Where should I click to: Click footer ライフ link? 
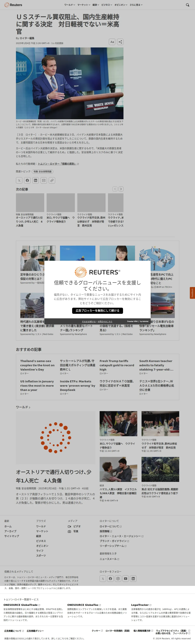pyautogui.click(x=40, y=550)
